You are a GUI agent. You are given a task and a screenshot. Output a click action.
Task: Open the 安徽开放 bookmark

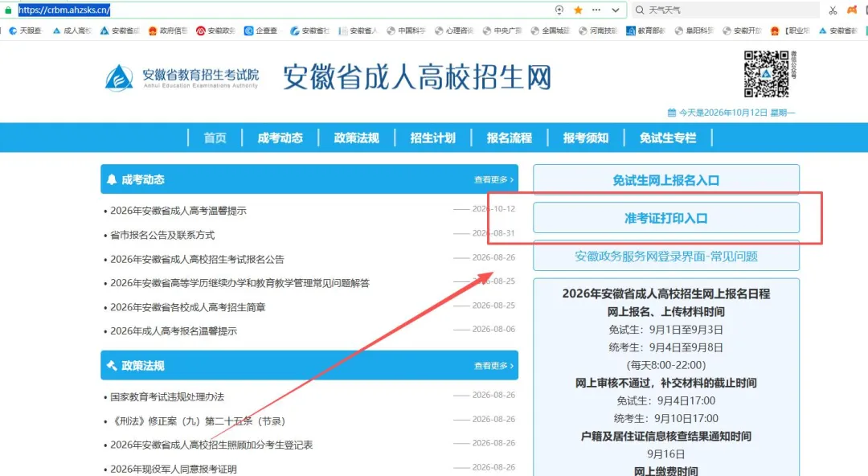click(x=743, y=31)
